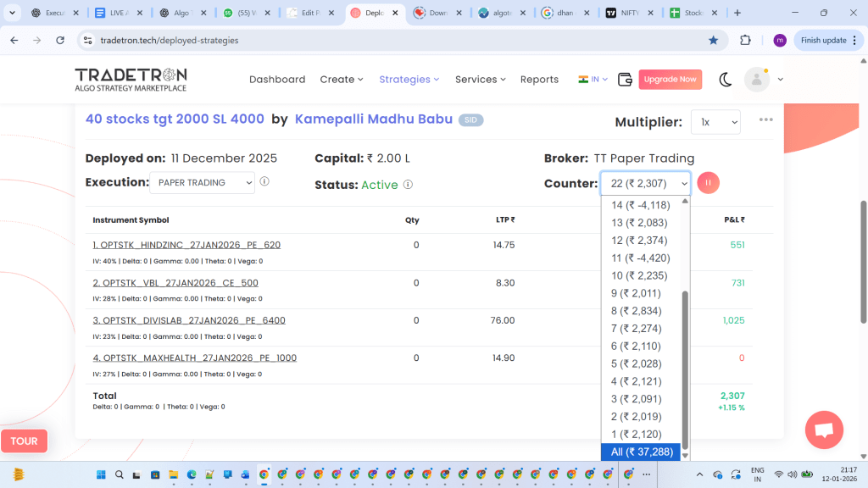Click the counter list scrollbar
Viewport: 868px width, 488px height.
[686, 364]
